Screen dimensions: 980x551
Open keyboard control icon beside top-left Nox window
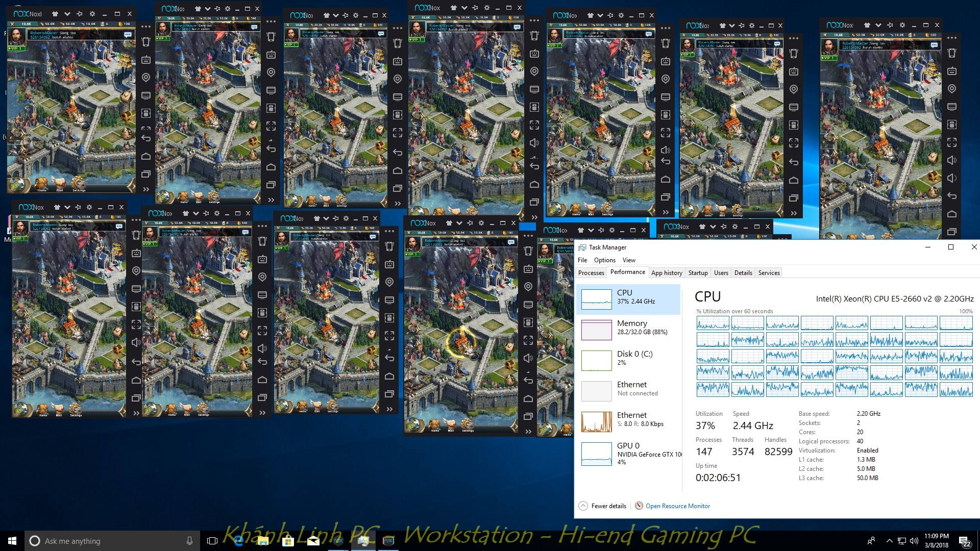(146, 60)
